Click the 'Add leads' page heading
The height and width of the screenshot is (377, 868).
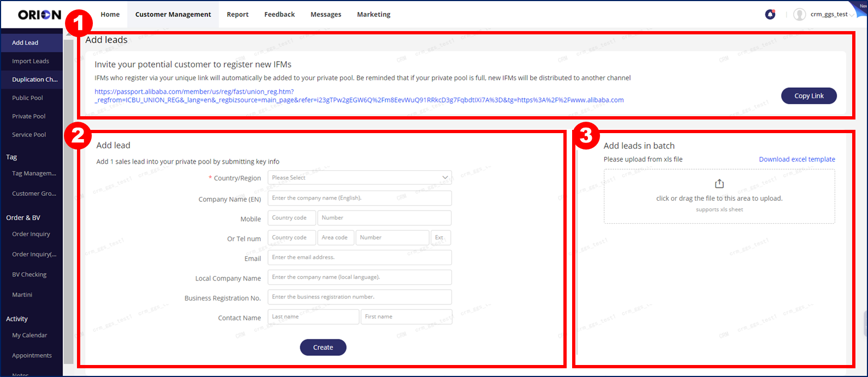[x=106, y=40]
